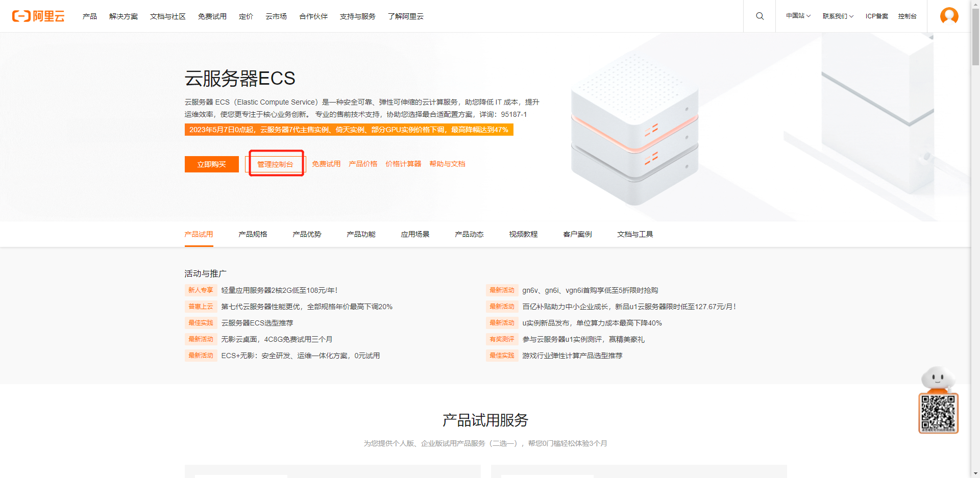The height and width of the screenshot is (478, 980).
Task: Open the 解决方案 menu
Action: click(124, 16)
